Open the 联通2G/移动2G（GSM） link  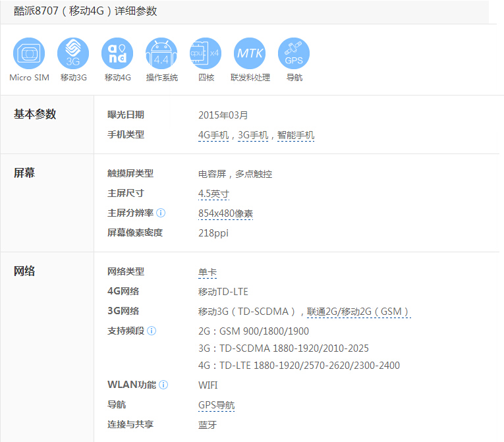click(358, 312)
